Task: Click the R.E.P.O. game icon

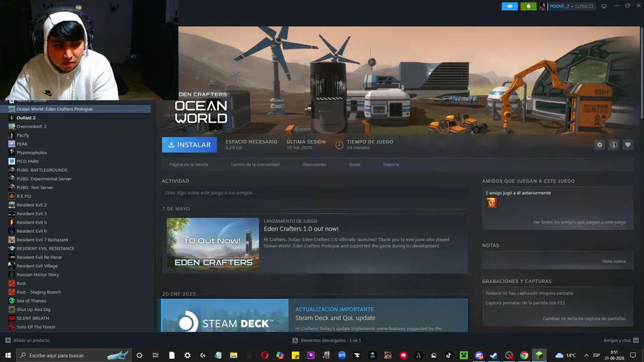Action: [12, 196]
